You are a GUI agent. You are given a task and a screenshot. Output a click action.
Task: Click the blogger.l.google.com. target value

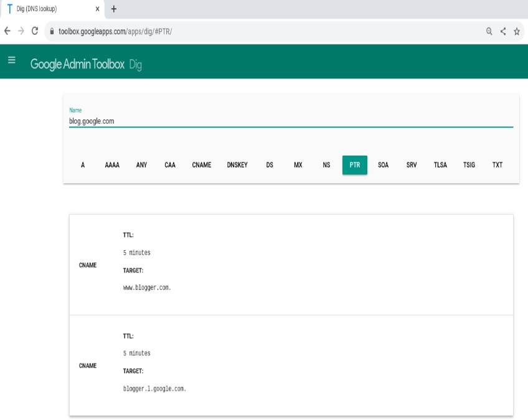point(154,389)
